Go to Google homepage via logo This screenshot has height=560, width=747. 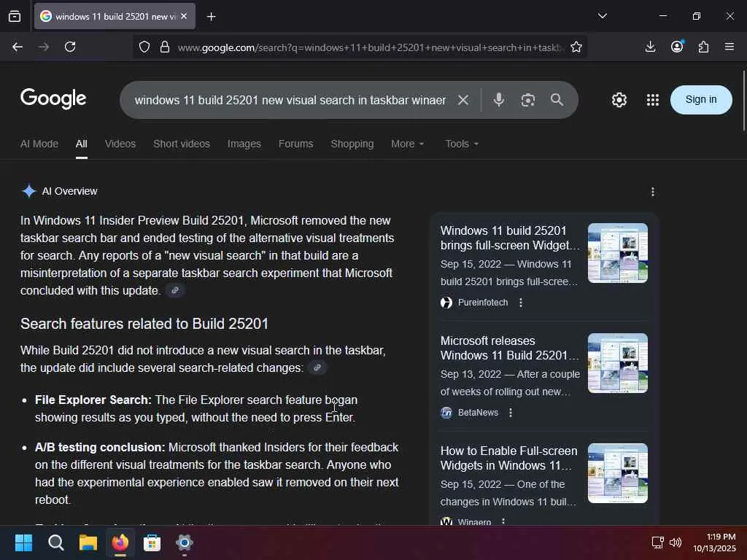[53, 98]
